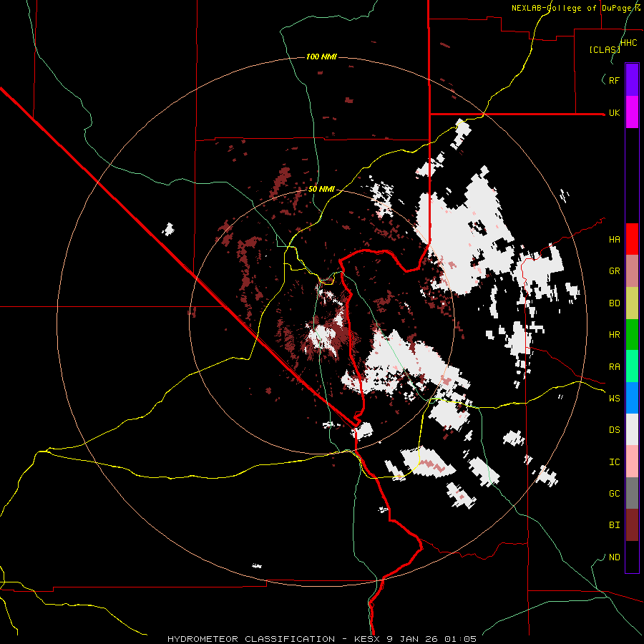Click the HHC product label
This screenshot has height=644, width=644.
629,43
